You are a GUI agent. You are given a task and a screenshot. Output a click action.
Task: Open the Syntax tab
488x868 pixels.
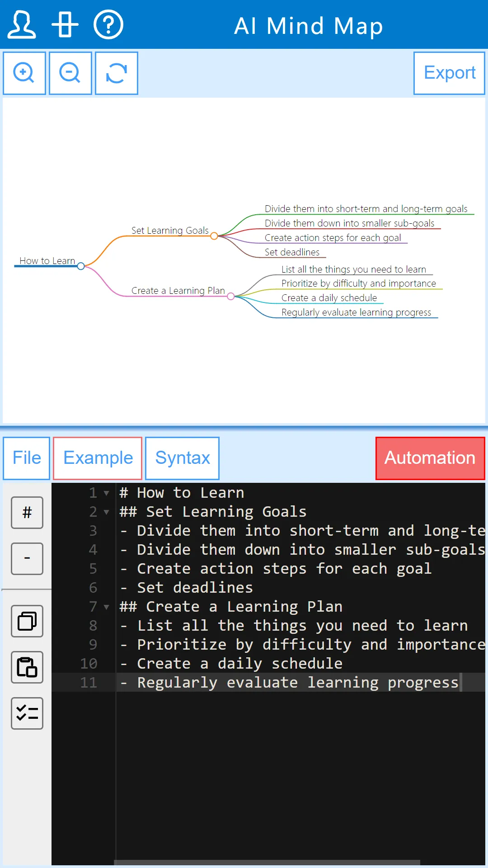tap(183, 458)
